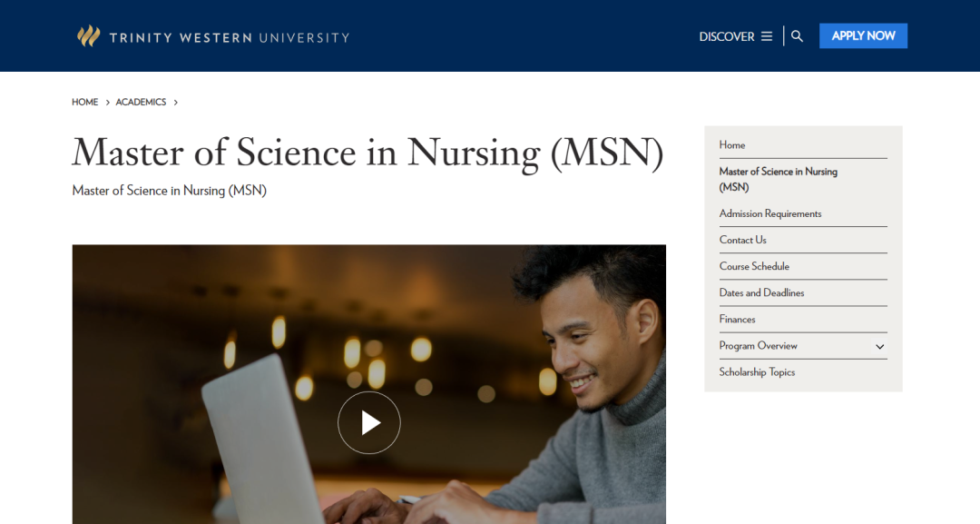Open the Academics breadcrumb link

coord(141,102)
